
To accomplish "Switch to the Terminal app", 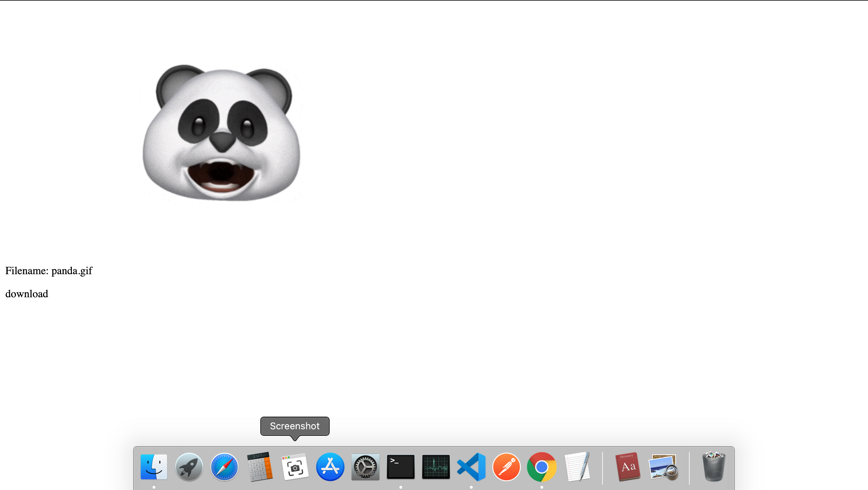I will (400, 467).
